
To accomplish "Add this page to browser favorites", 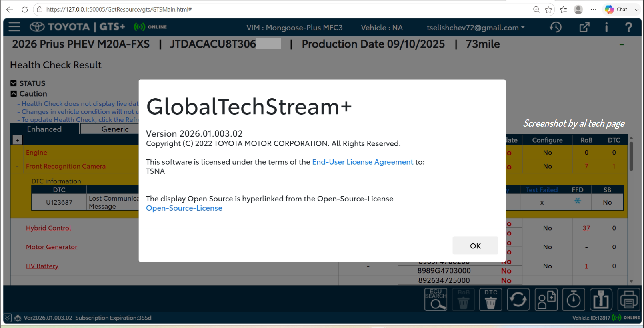I will [x=548, y=10].
